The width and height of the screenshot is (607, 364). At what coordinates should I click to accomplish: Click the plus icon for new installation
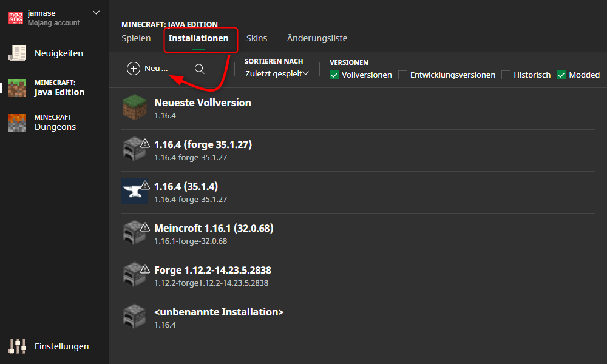133,69
